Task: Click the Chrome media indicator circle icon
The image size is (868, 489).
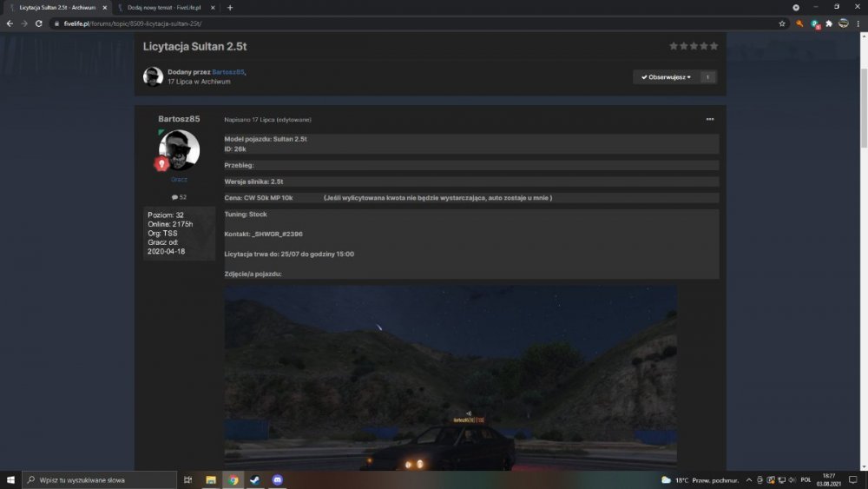Action: 795,8
